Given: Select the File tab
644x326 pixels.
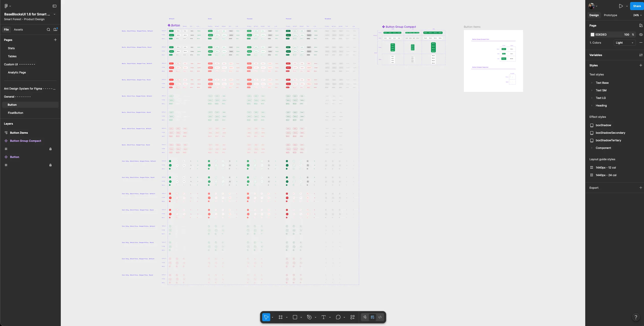Looking at the screenshot, I should pyautogui.click(x=6, y=30).
